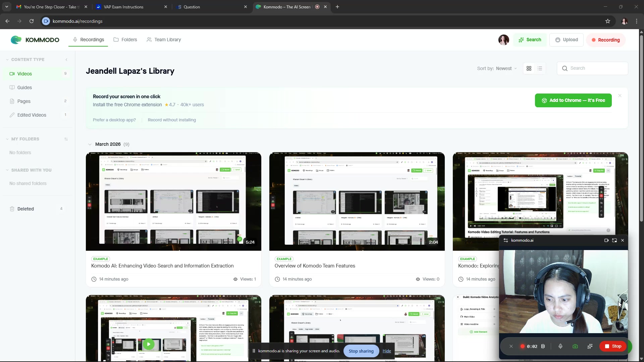Open the Recordings tab
Image resolution: width=644 pixels, height=362 pixels.
[89, 40]
